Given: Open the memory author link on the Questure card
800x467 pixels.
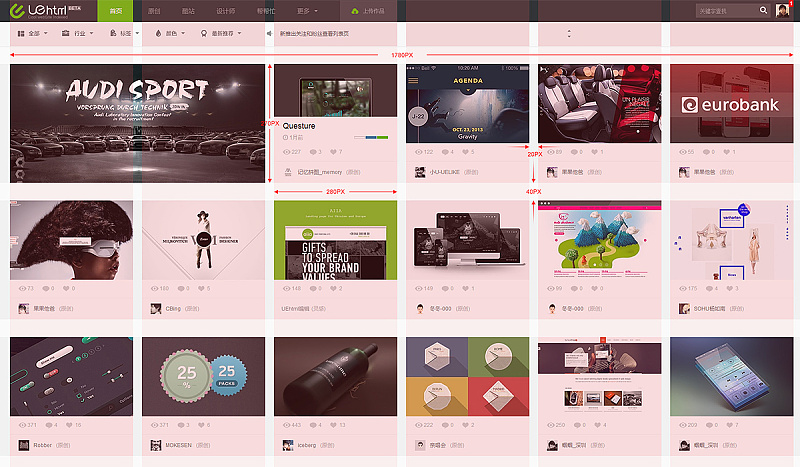Looking at the screenshot, I should [319, 172].
